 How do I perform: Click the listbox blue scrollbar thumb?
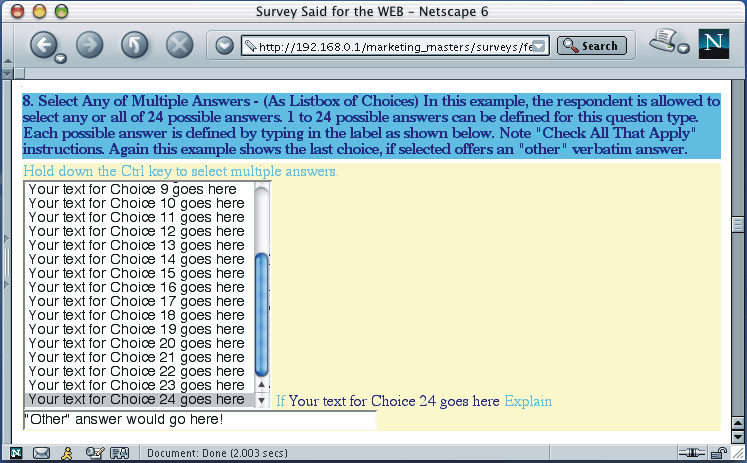pos(262,315)
